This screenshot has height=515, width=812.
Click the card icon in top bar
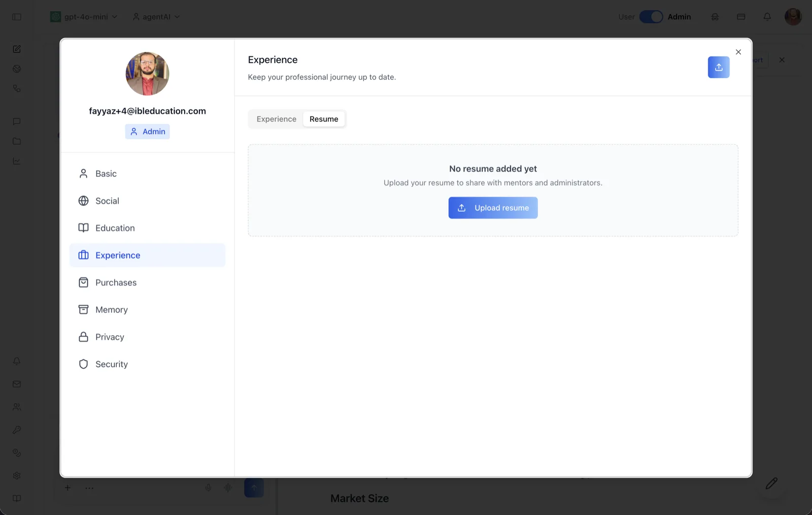[x=741, y=17]
